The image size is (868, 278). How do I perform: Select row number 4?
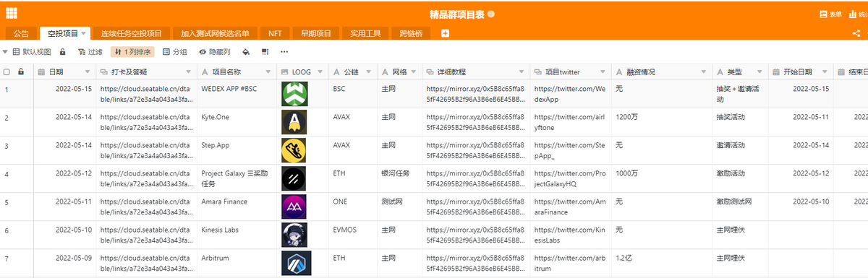click(7, 173)
